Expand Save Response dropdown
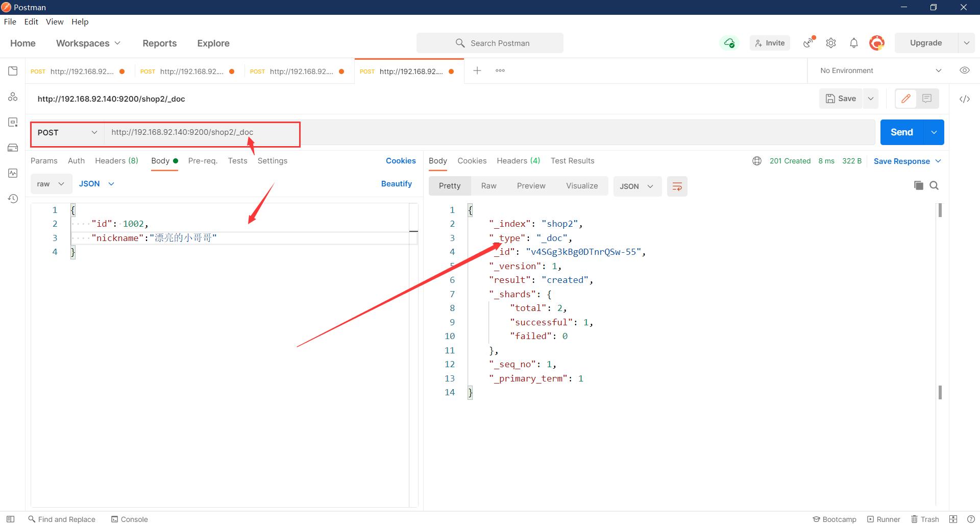 pyautogui.click(x=907, y=161)
